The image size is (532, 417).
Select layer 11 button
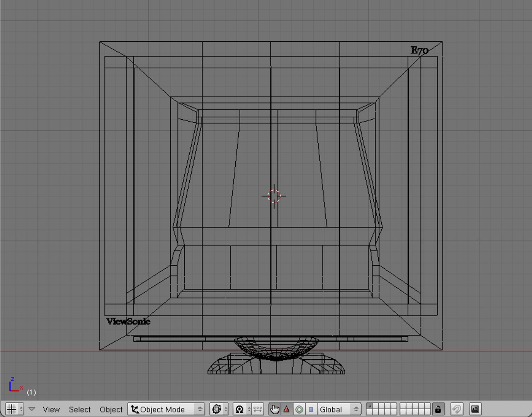tap(369, 412)
